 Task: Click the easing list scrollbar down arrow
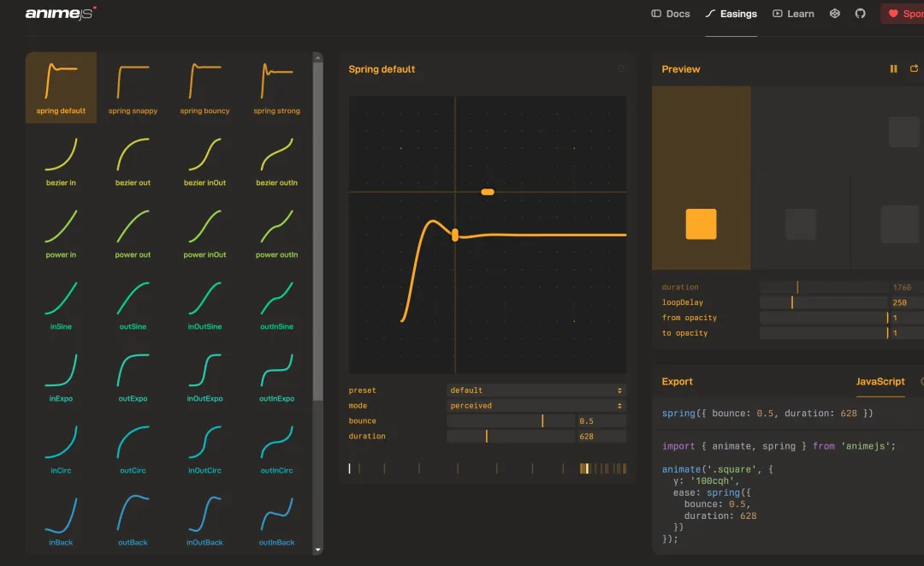318,550
